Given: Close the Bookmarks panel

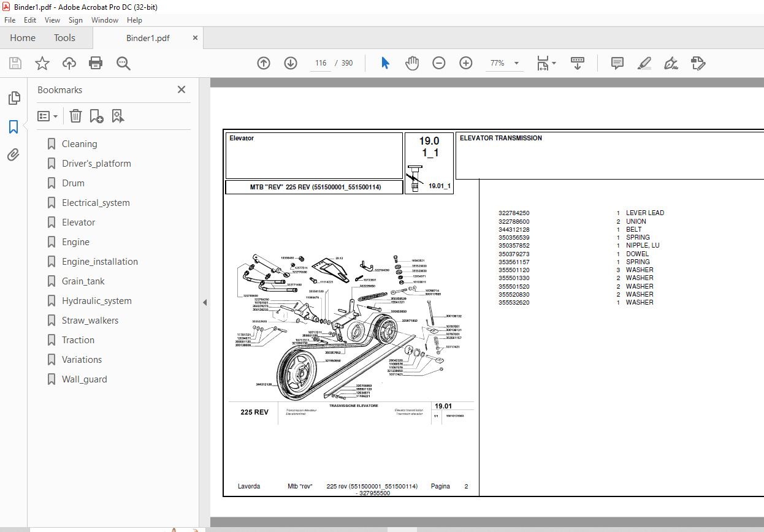Looking at the screenshot, I should pos(181,89).
